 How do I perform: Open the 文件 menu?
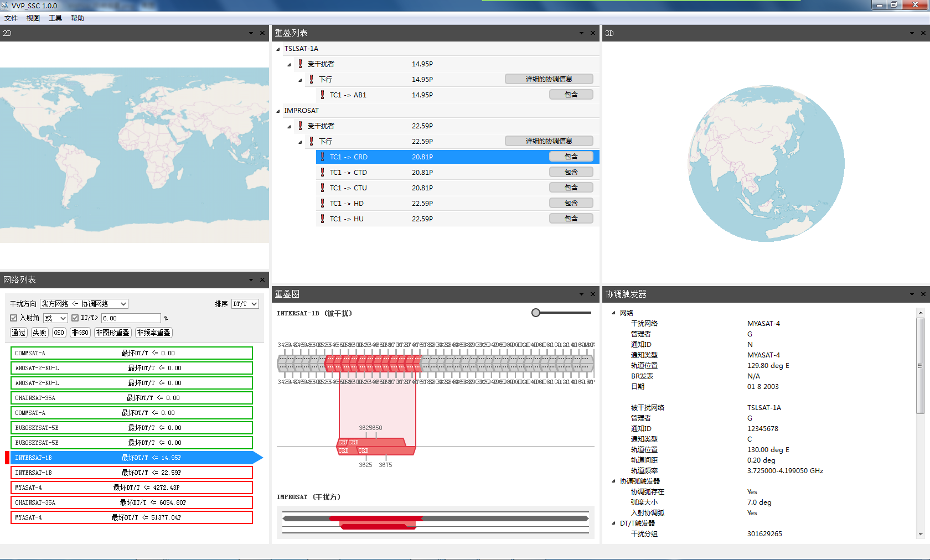click(11, 18)
